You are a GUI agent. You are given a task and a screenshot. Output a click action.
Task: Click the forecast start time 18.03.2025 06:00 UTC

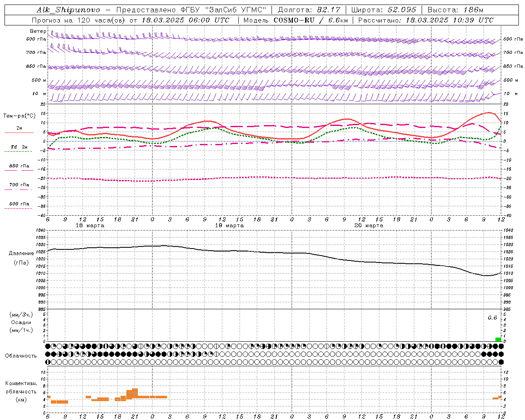coord(185,20)
